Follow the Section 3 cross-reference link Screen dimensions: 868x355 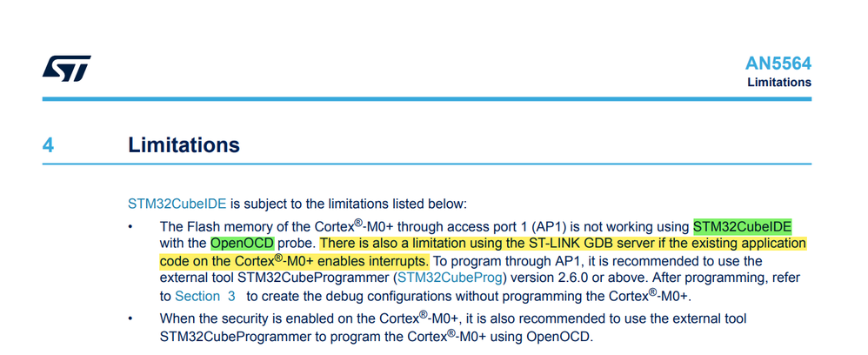205,297
